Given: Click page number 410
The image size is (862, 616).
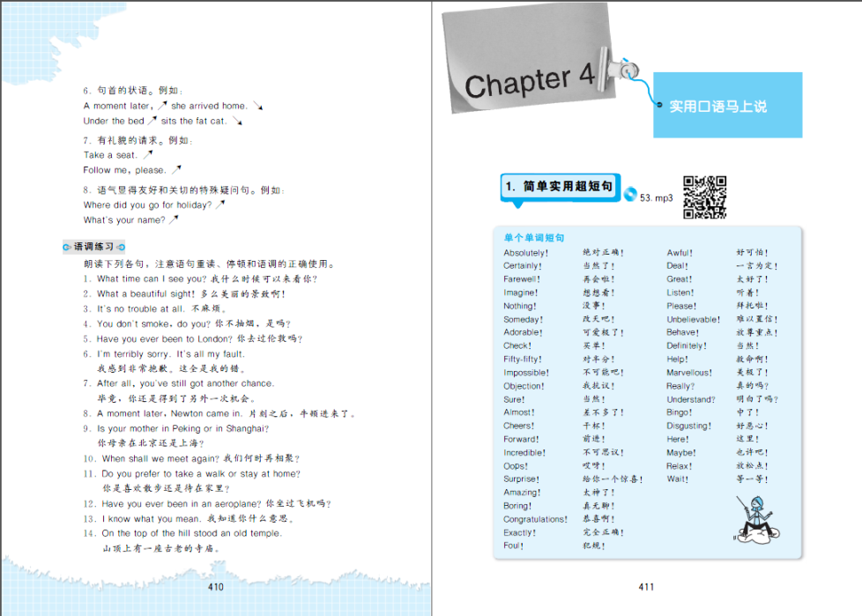Looking at the screenshot, I should pos(215,587).
